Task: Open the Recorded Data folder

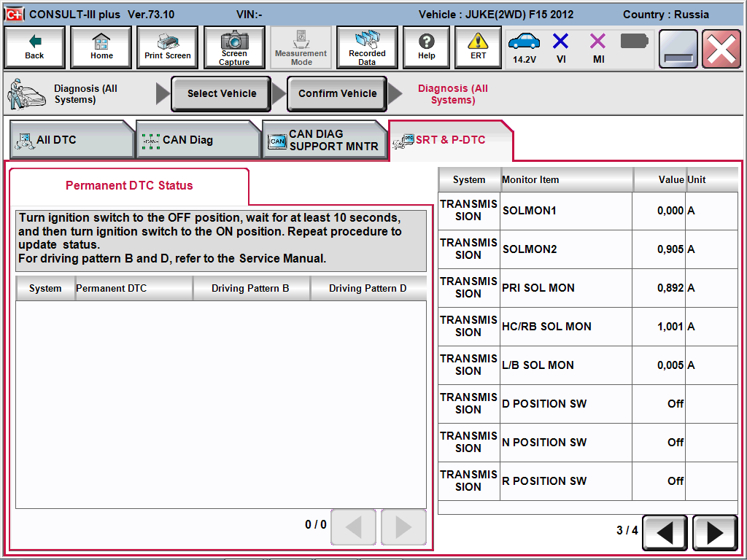Action: click(x=367, y=48)
